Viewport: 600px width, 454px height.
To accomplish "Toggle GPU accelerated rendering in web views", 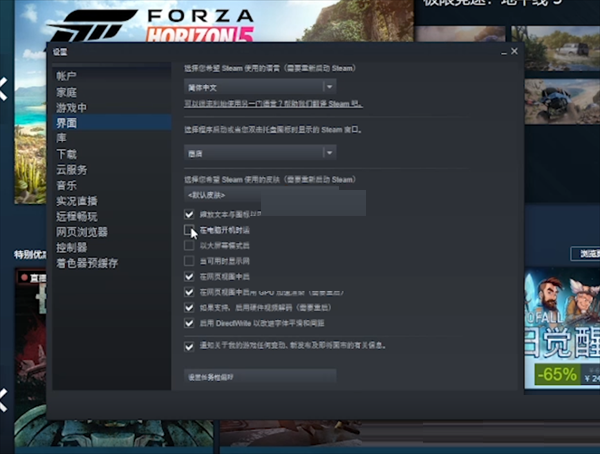I will coord(190,292).
